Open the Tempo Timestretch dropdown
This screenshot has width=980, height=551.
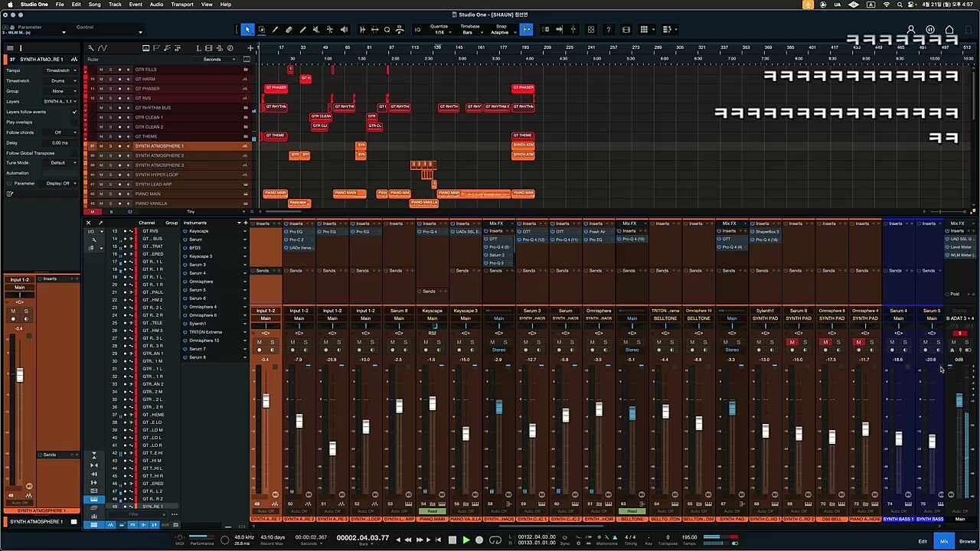62,70
